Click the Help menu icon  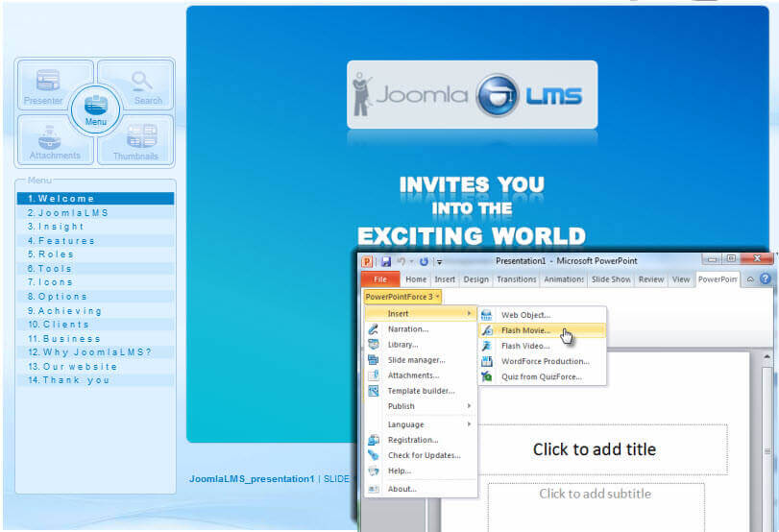373,471
